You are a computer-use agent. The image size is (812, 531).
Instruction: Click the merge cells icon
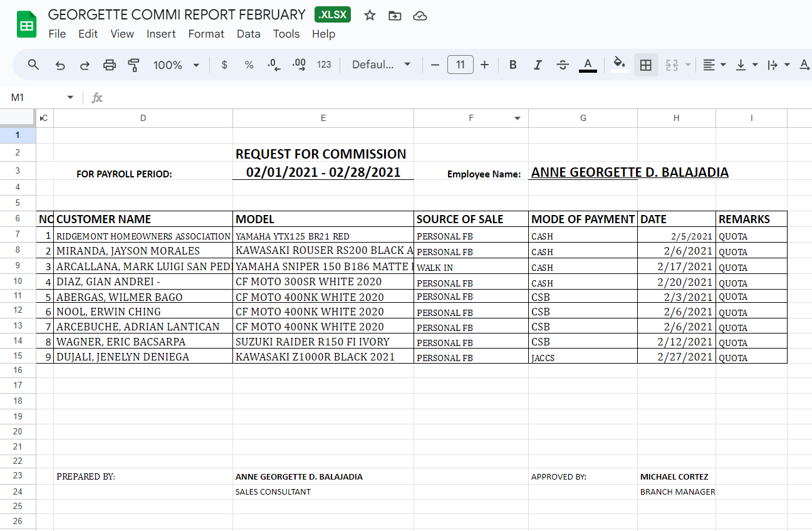[672, 65]
